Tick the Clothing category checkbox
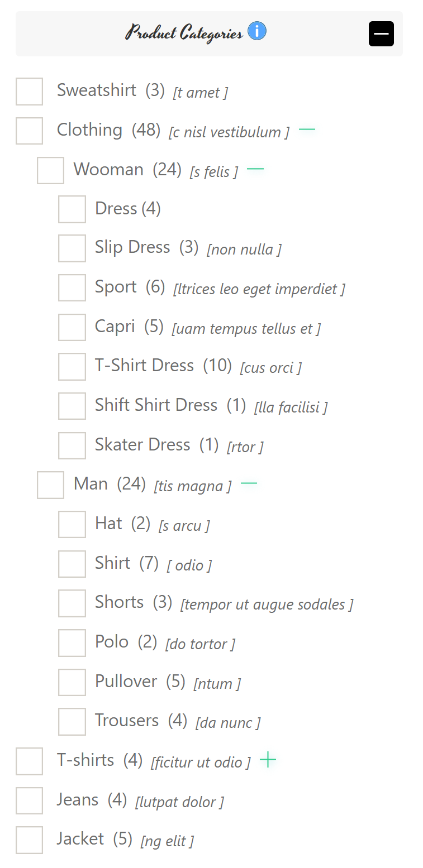The image size is (423, 868). [30, 131]
